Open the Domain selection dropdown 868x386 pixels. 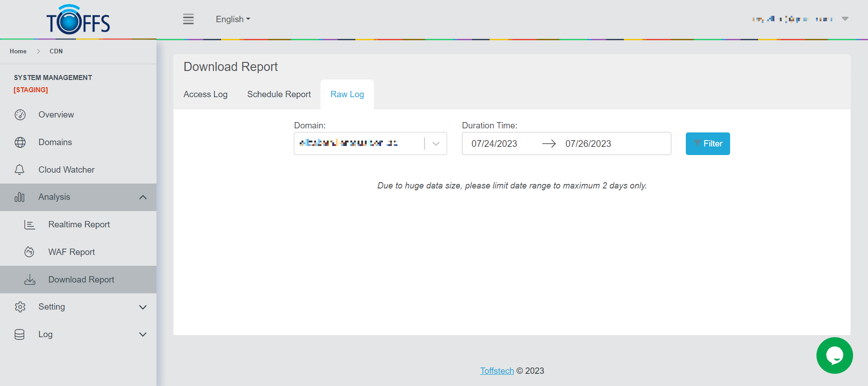pyautogui.click(x=436, y=144)
